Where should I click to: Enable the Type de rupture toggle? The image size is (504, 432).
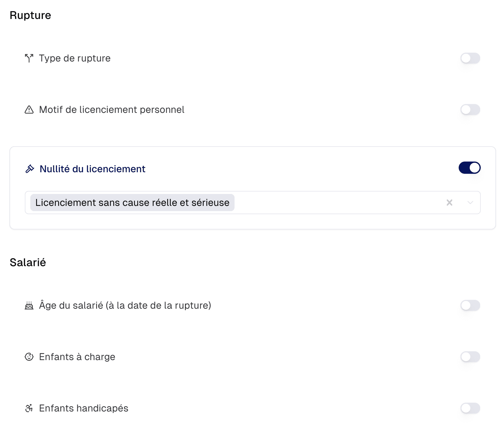pos(470,58)
